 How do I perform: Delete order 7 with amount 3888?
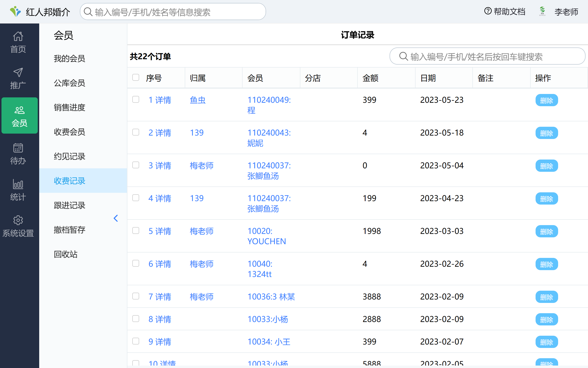pyautogui.click(x=547, y=297)
